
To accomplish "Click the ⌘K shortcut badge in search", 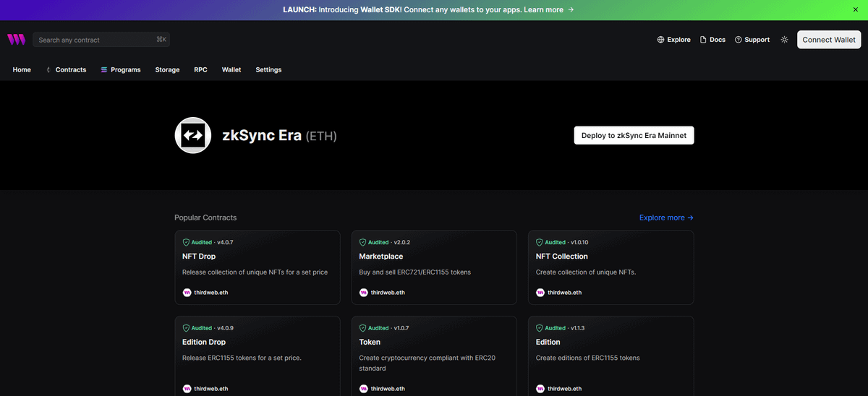I will pos(161,40).
